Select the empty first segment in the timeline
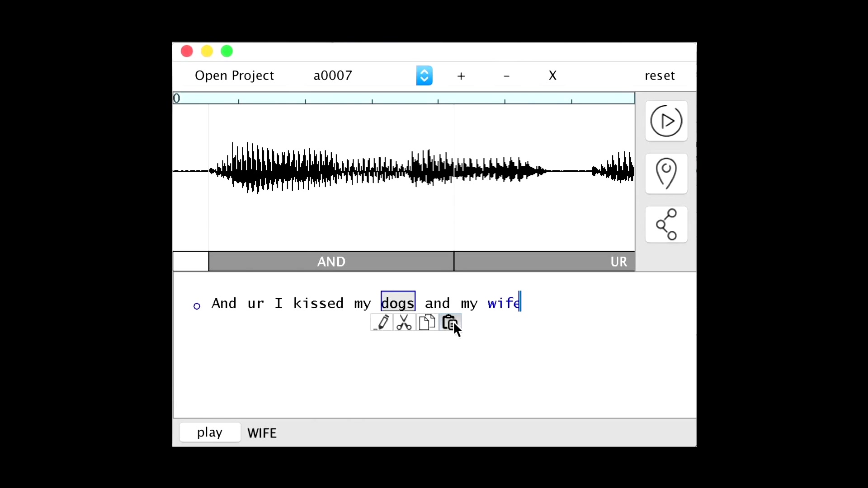Viewport: 868px width, 488px height. (x=191, y=262)
